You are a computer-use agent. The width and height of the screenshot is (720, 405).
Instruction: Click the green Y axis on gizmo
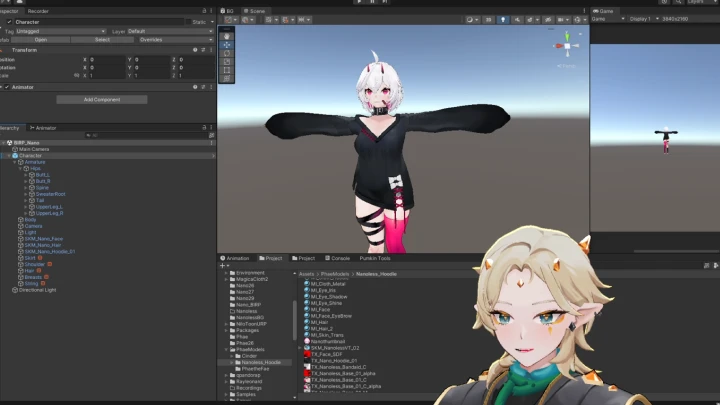coord(567,36)
